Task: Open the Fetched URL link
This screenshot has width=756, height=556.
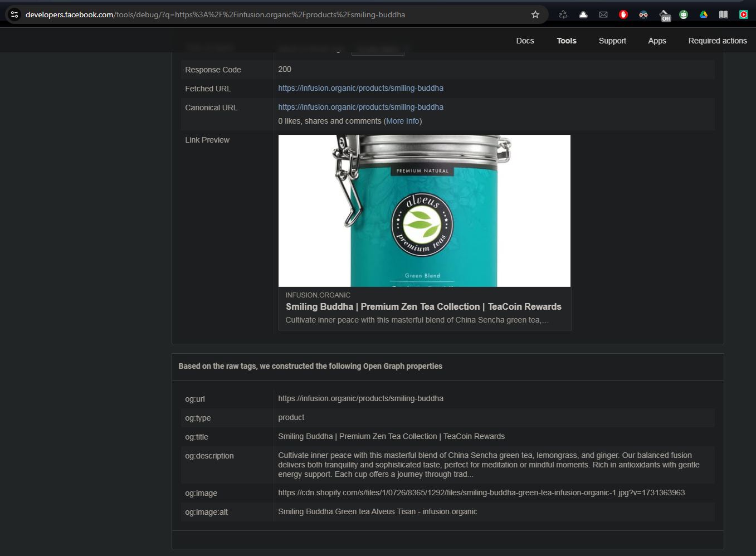Action: click(361, 88)
